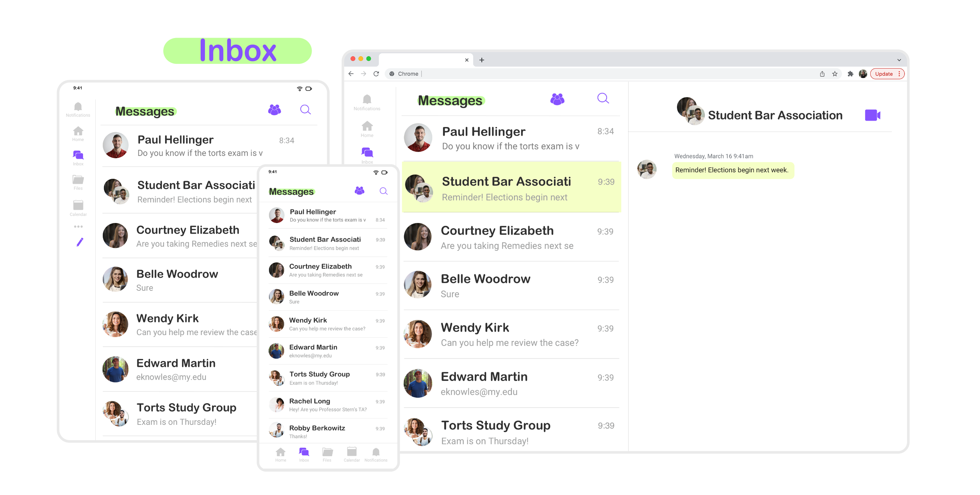980x495 pixels.
Task: Open the Chrome profile avatar
Action: click(x=862, y=74)
